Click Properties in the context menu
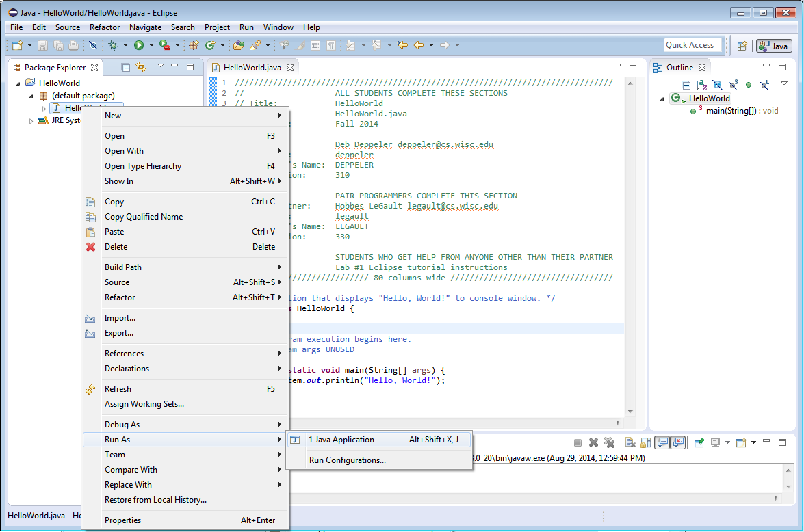The height and width of the screenshot is (532, 804). click(122, 520)
